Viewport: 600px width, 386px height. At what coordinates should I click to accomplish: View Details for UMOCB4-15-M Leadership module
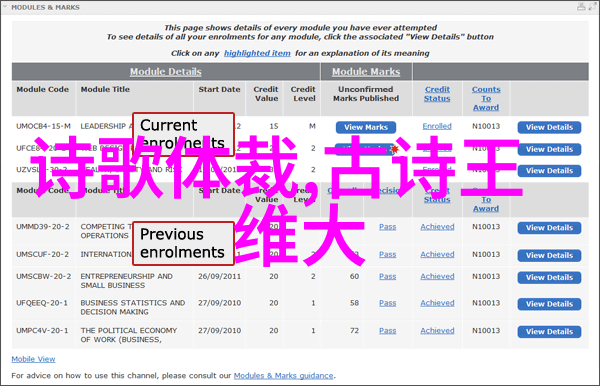(x=549, y=127)
